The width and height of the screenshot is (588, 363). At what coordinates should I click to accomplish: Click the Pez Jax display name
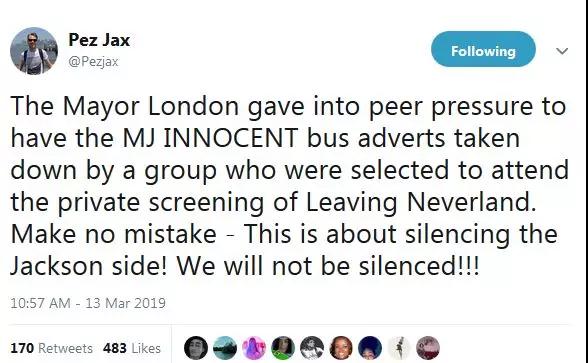pyautogui.click(x=99, y=40)
